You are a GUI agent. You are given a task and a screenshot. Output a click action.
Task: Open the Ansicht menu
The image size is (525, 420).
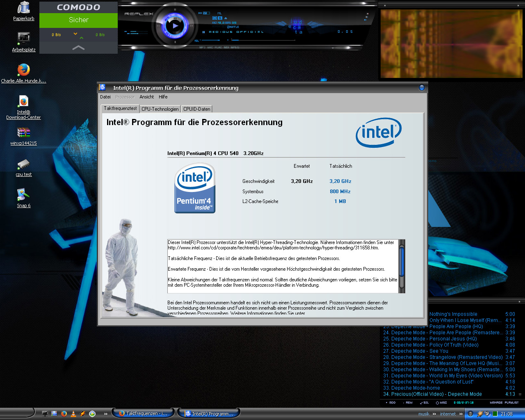[146, 97]
